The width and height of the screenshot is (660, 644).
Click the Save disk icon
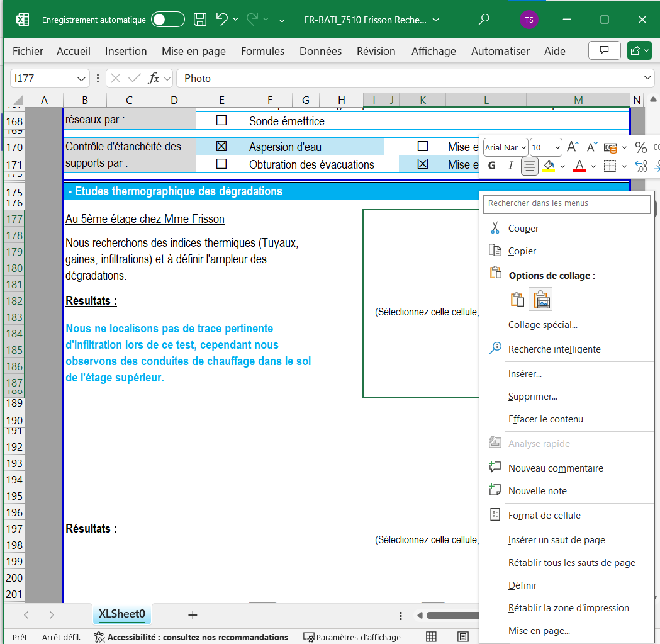pyautogui.click(x=200, y=20)
